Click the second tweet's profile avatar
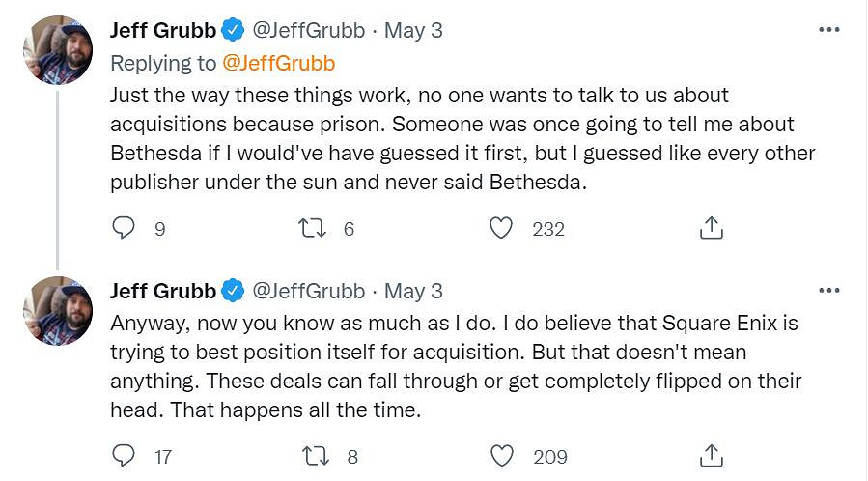 pyautogui.click(x=56, y=310)
